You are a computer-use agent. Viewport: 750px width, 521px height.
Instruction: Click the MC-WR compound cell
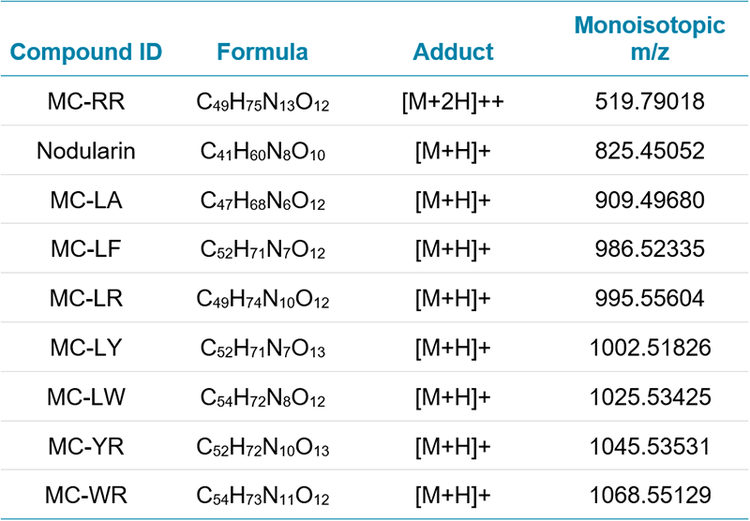coord(86,495)
